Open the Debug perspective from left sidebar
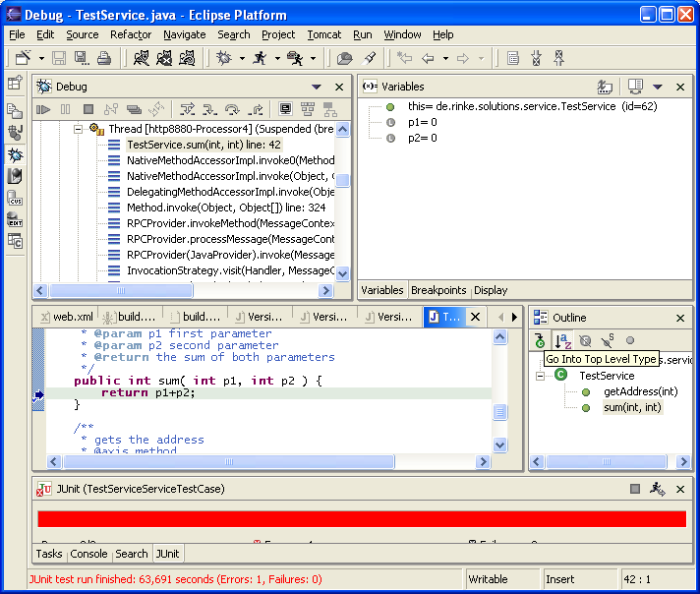 click(15, 154)
